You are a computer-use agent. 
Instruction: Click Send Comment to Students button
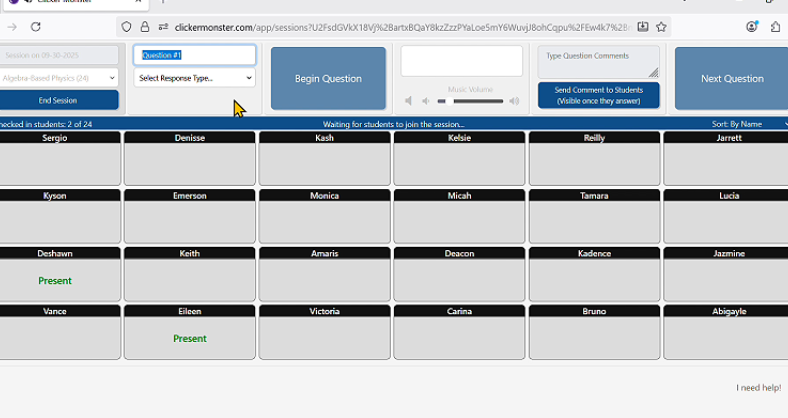[x=599, y=95]
